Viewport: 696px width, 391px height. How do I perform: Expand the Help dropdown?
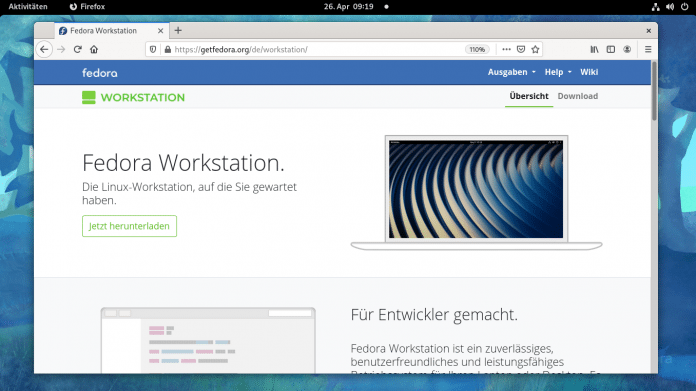558,72
